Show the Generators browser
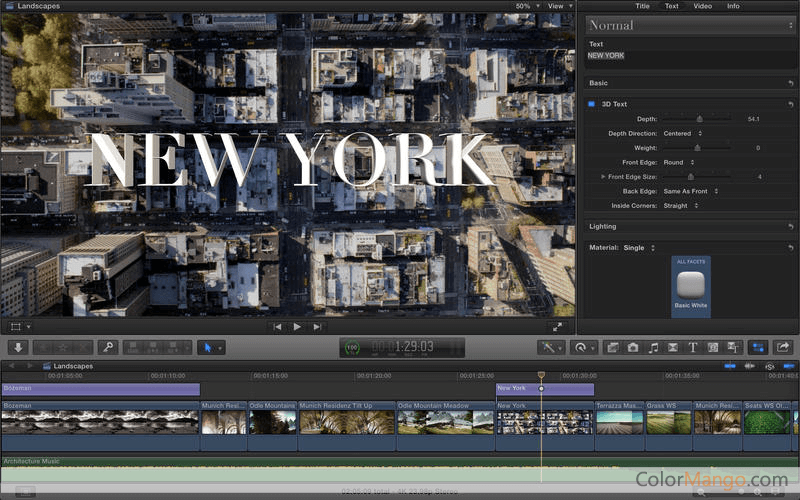The height and width of the screenshot is (500, 800). click(713, 347)
